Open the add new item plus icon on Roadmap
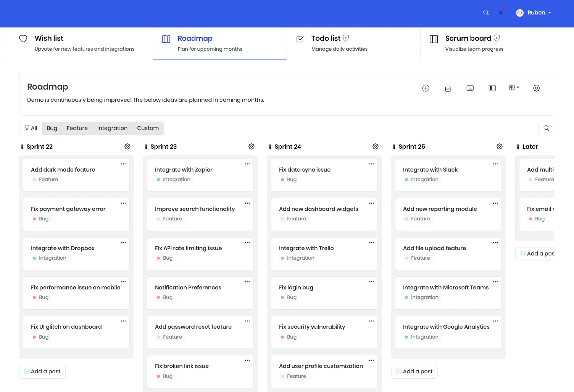The image size is (574, 392). (426, 88)
